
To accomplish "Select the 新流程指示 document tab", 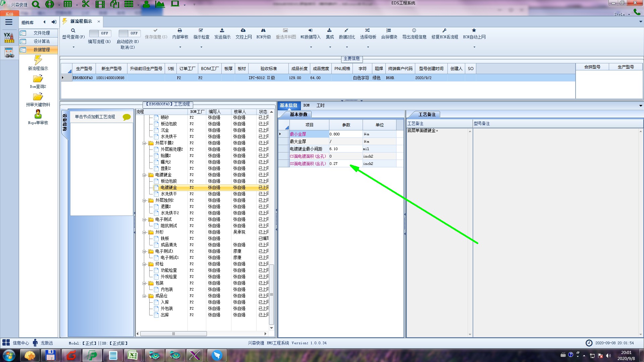I will click(81, 21).
